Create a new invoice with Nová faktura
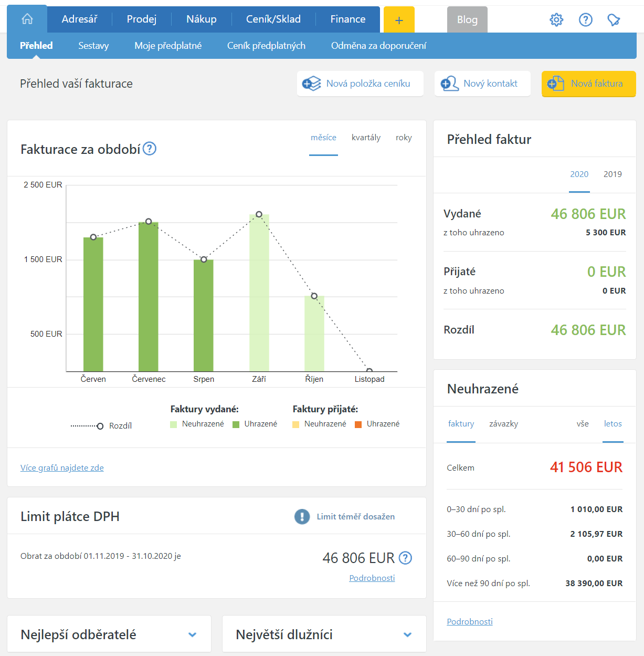This screenshot has height=656, width=644. point(588,84)
